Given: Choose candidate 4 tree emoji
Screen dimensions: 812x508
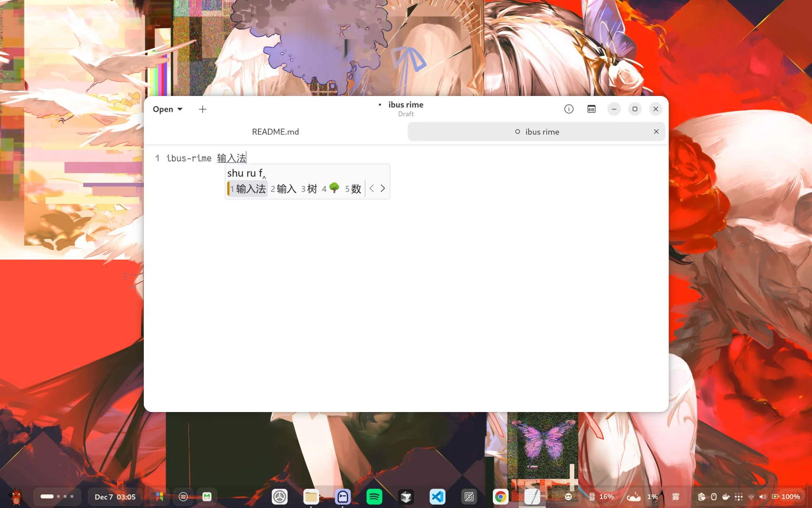Looking at the screenshot, I should 331,189.
